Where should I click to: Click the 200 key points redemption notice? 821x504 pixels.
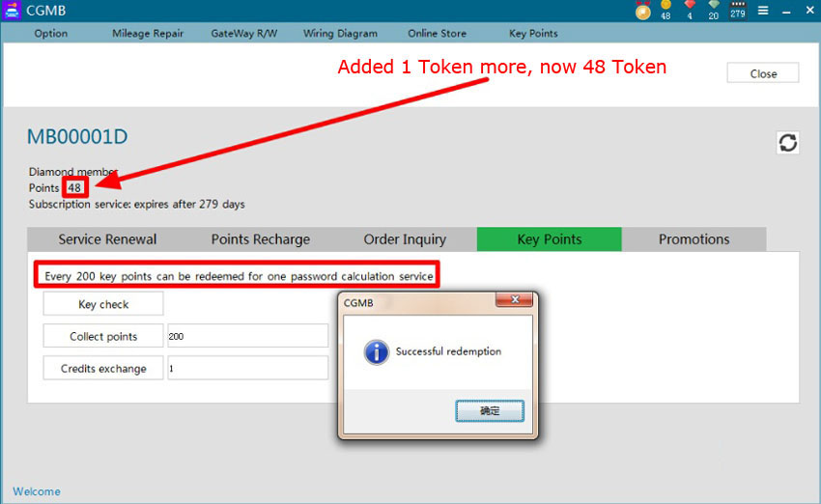pos(239,276)
